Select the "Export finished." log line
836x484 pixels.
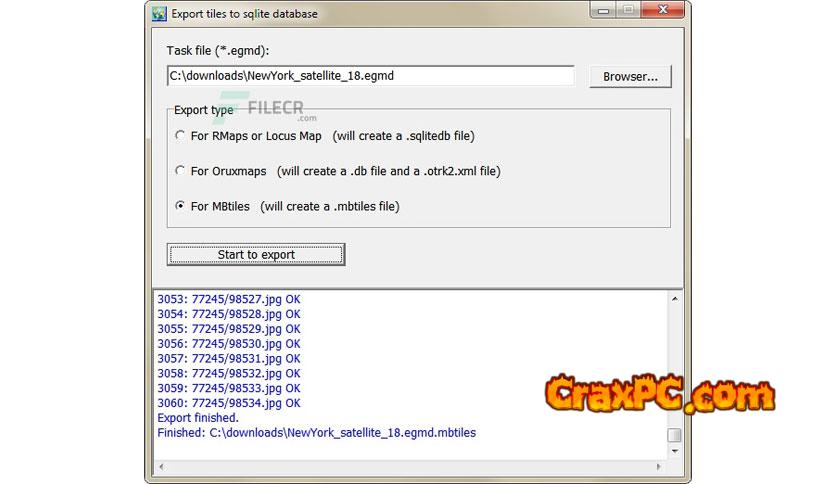(x=198, y=418)
